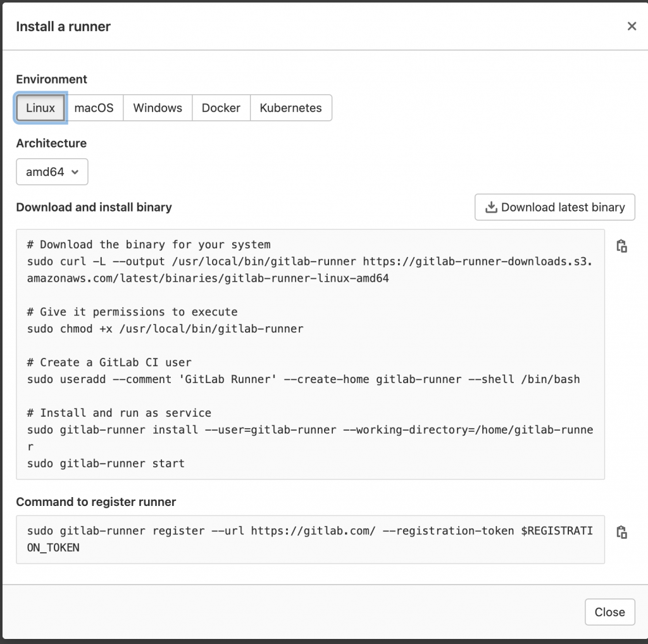Dismiss the modal with the X icon
The image size is (648, 644).
[x=632, y=26]
